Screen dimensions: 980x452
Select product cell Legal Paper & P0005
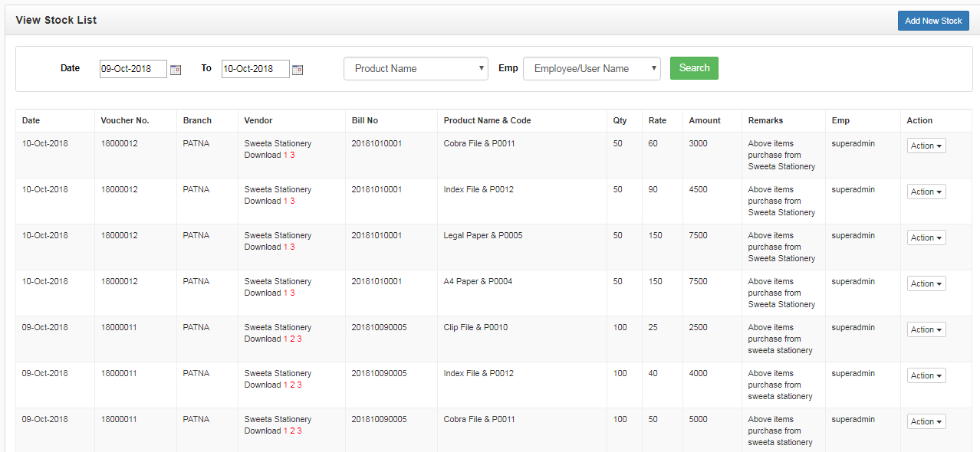tap(483, 235)
